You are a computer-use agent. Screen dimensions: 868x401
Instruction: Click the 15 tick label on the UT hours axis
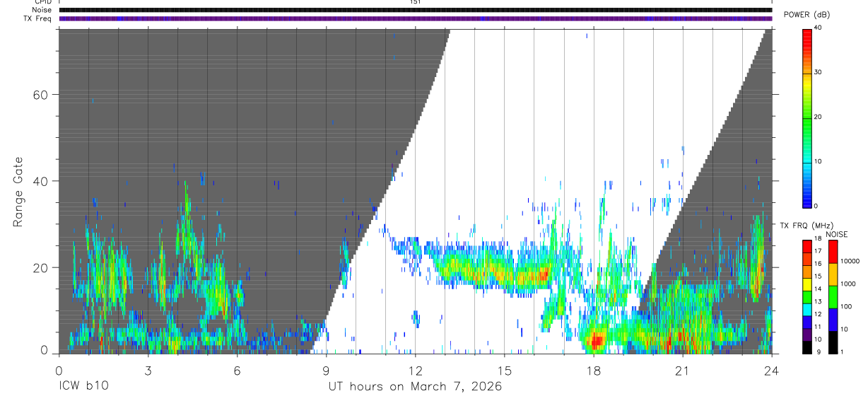(x=504, y=371)
